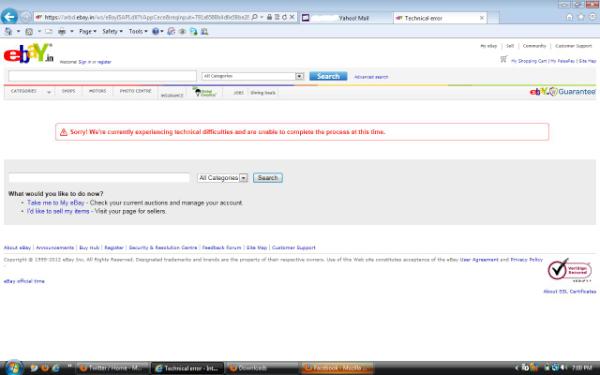Viewport: 600px width, 375px height.
Task: Click the eBay Guarantee logo
Action: [562, 92]
